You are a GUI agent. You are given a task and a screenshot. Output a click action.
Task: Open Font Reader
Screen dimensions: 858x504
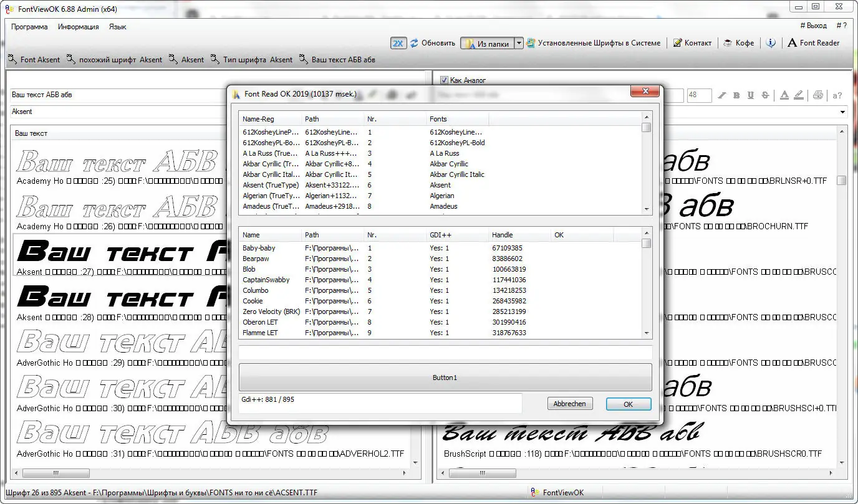813,43
